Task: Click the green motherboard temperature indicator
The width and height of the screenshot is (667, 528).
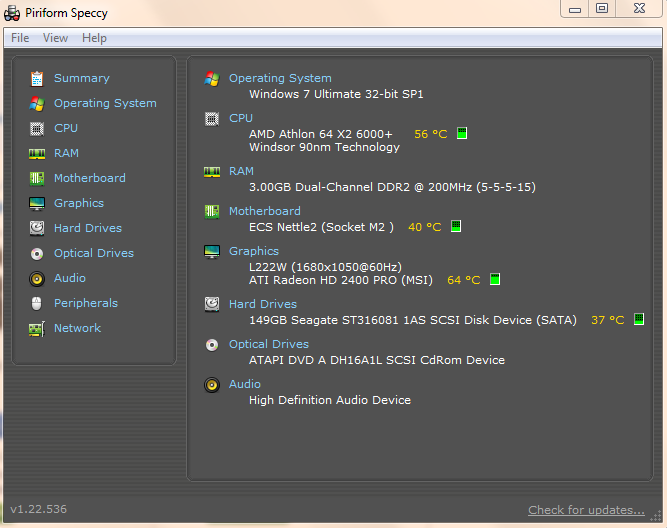Action: (x=456, y=226)
